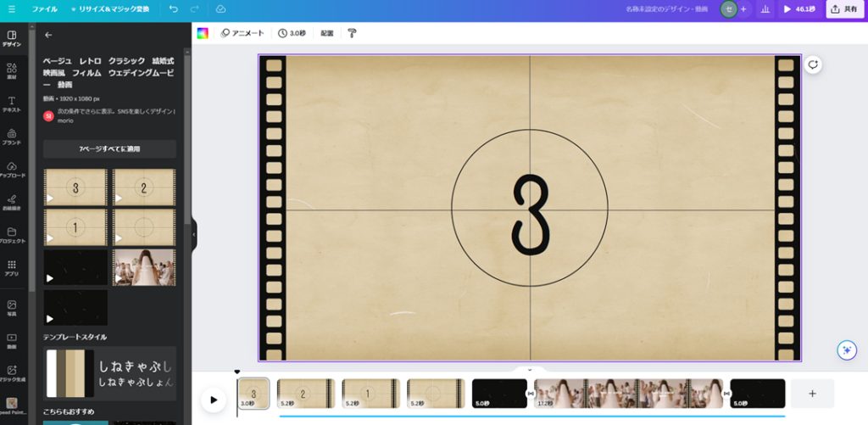This screenshot has height=425, width=868.
Task: Click the Magic assistant sparkle button
Action: click(845, 350)
